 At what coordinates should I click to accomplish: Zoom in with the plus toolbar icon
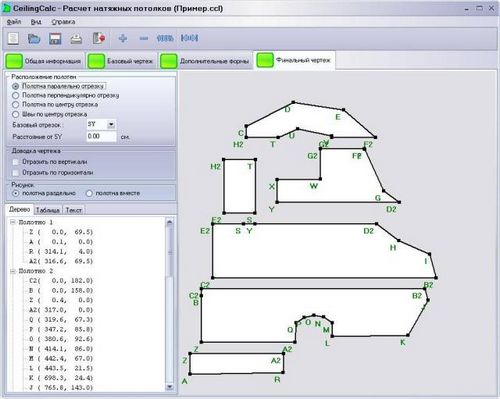123,38
